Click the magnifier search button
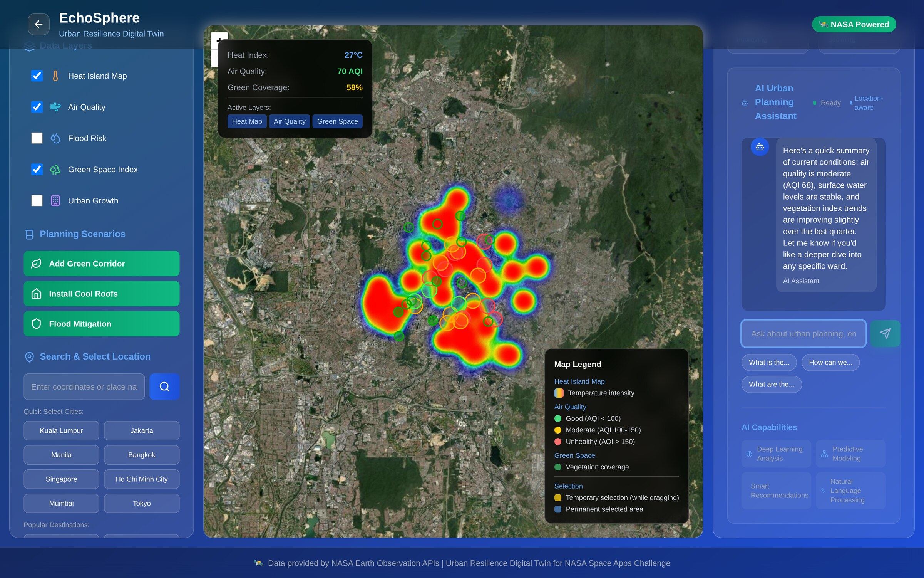This screenshot has height=578, width=924. pyautogui.click(x=164, y=386)
